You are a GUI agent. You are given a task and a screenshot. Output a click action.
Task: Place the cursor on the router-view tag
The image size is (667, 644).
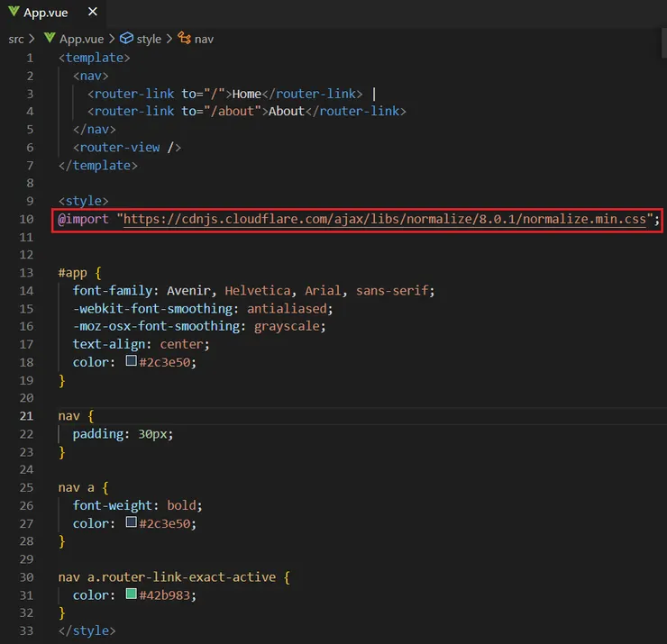(119, 148)
